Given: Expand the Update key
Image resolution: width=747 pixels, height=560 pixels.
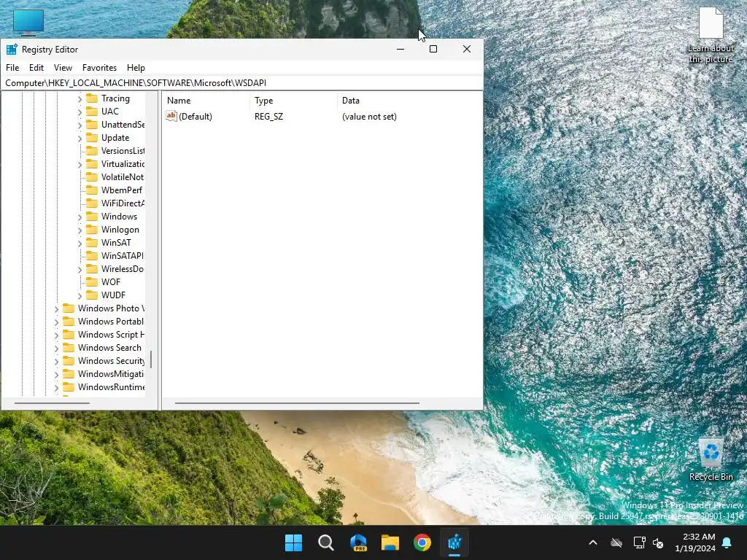Looking at the screenshot, I should [x=80, y=138].
